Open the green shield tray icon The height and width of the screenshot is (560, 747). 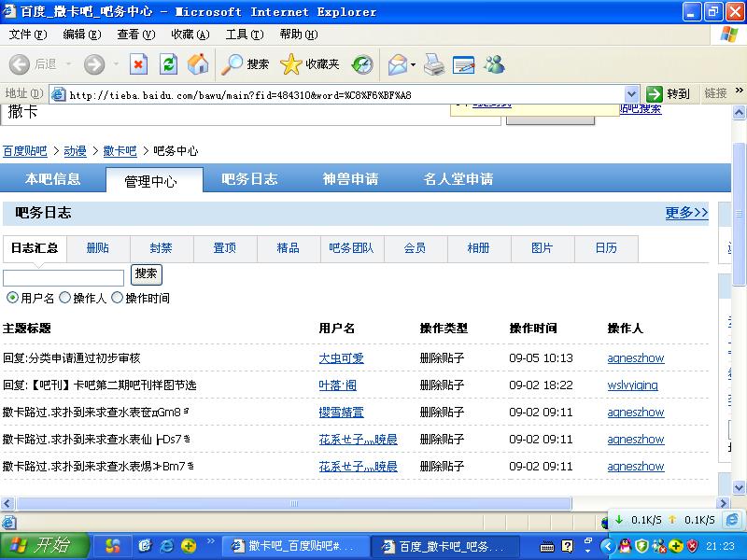point(642,546)
